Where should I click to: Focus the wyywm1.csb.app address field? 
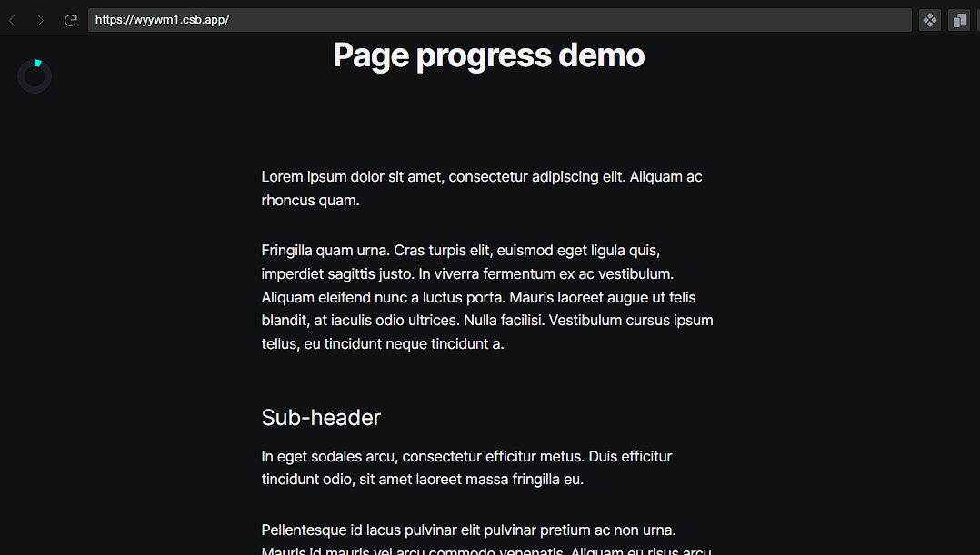click(499, 20)
